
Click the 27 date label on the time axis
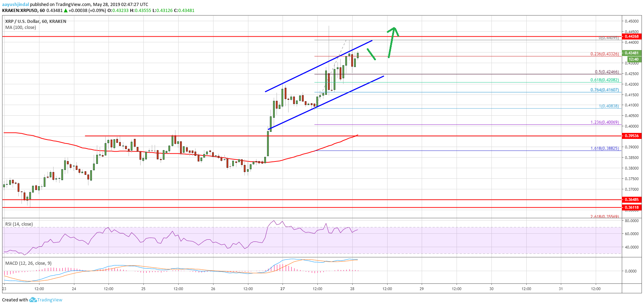283,289
